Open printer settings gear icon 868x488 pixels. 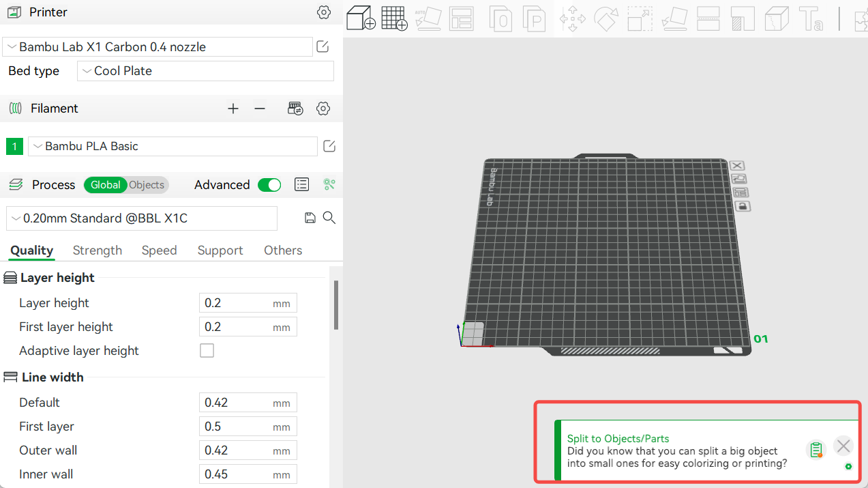coord(324,12)
